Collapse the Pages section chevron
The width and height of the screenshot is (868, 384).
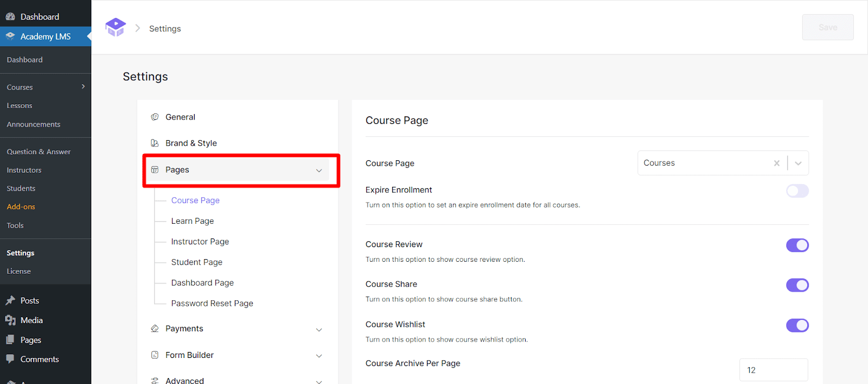tap(319, 171)
